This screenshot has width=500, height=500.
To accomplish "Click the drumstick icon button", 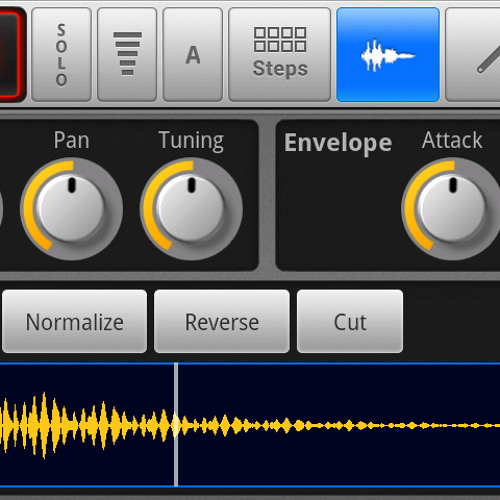I will [x=473, y=55].
